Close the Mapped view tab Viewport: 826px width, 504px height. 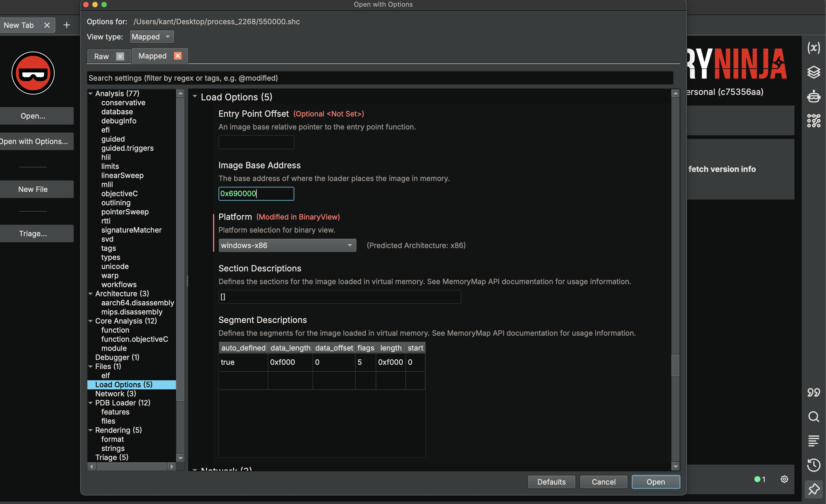point(178,56)
